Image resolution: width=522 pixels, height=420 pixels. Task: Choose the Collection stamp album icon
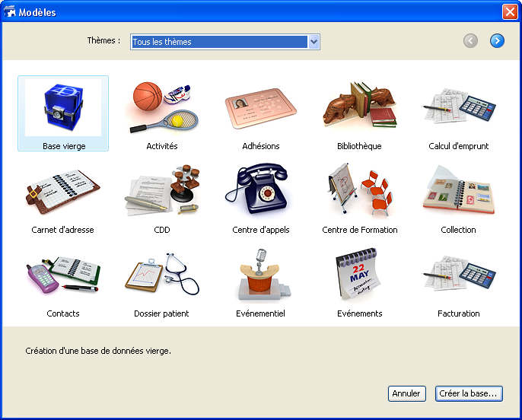[x=458, y=192]
